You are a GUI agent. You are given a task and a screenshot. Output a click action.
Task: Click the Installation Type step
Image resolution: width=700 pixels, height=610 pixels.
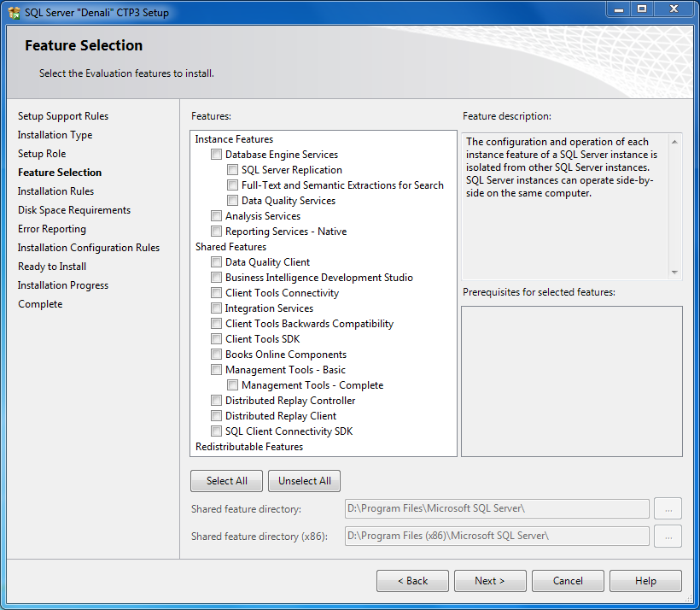click(x=55, y=135)
